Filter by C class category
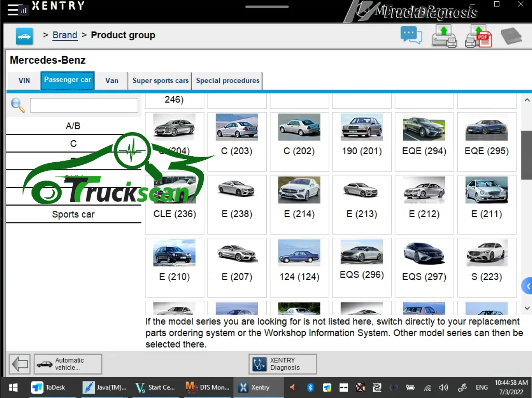The image size is (532, 398). (x=73, y=144)
